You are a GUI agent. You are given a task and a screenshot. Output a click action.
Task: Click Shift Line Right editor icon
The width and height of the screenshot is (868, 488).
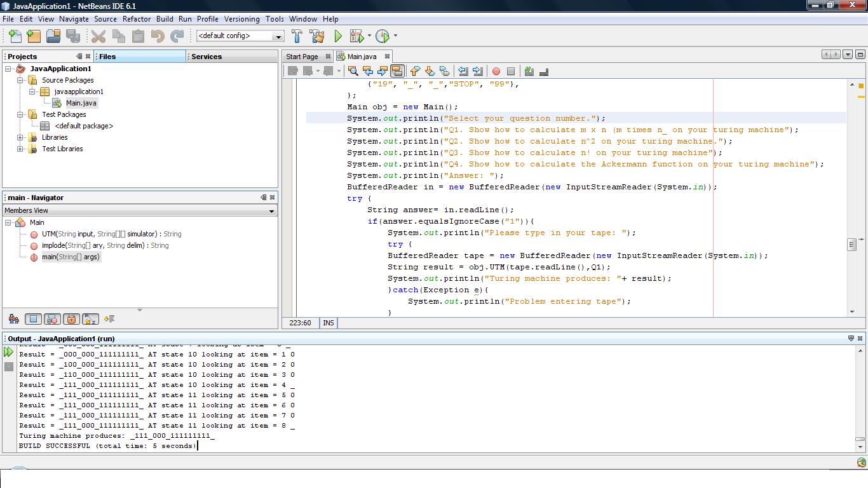click(478, 71)
